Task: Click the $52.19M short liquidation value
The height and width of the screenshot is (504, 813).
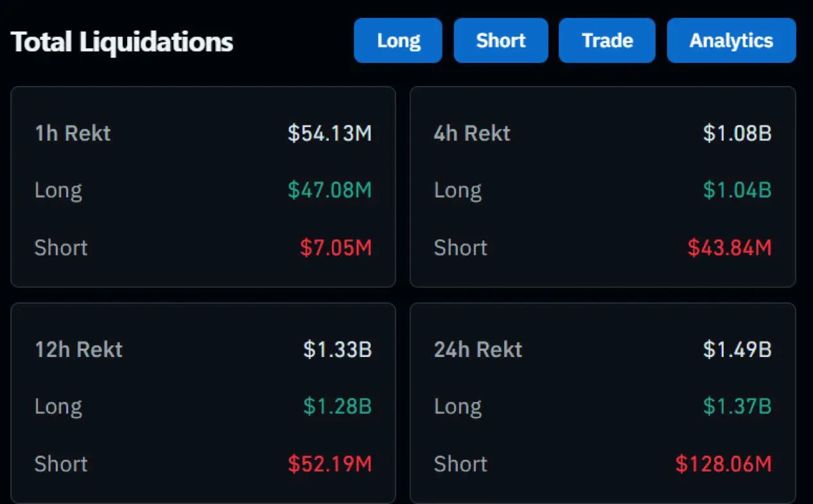Action: point(329,464)
